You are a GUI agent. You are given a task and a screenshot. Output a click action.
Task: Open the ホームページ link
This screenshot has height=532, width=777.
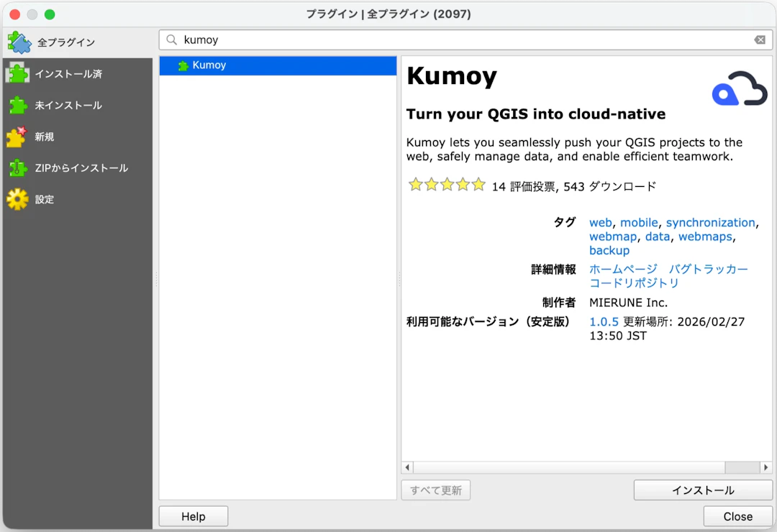coord(623,269)
